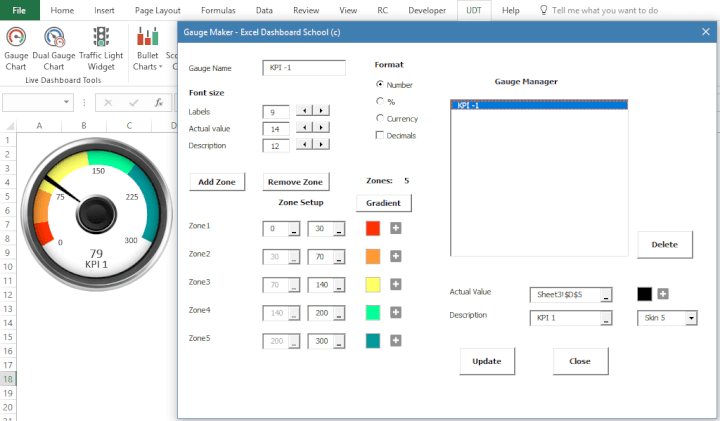
Task: Select the Number format radio button
Action: point(380,85)
